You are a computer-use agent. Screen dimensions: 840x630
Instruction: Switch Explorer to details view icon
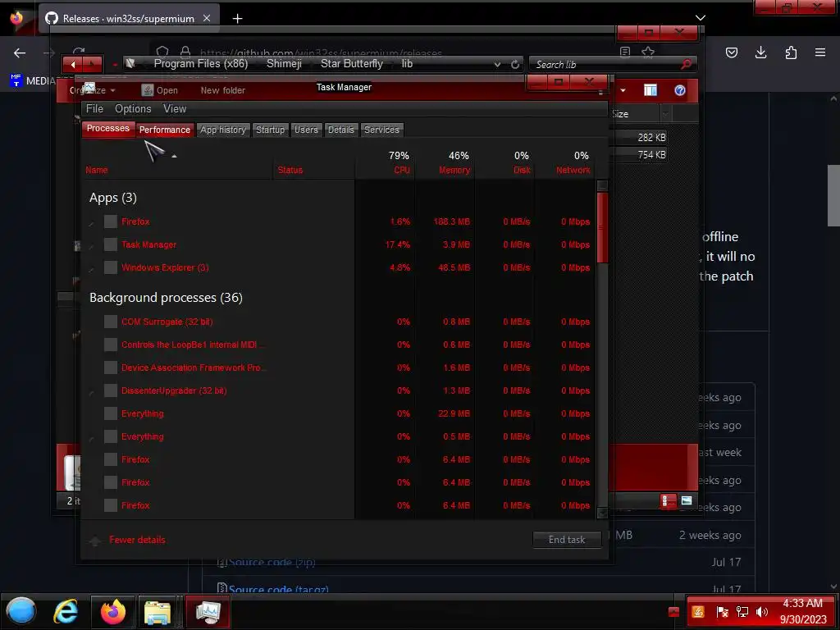click(x=668, y=501)
